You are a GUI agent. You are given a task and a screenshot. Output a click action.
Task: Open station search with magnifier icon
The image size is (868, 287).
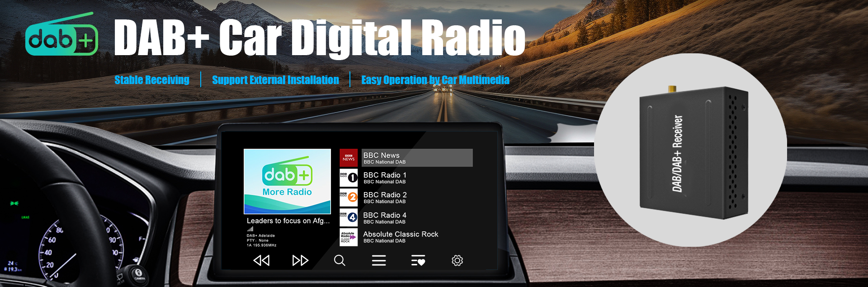click(340, 260)
